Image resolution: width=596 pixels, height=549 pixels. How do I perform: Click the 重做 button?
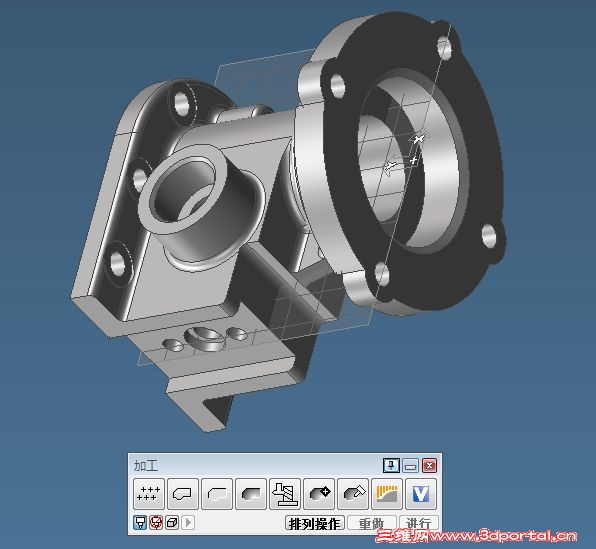(x=371, y=524)
